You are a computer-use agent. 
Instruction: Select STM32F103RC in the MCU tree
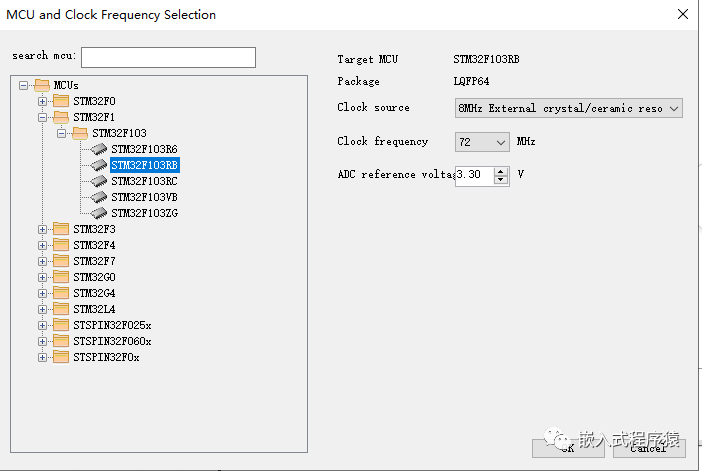pyautogui.click(x=144, y=181)
